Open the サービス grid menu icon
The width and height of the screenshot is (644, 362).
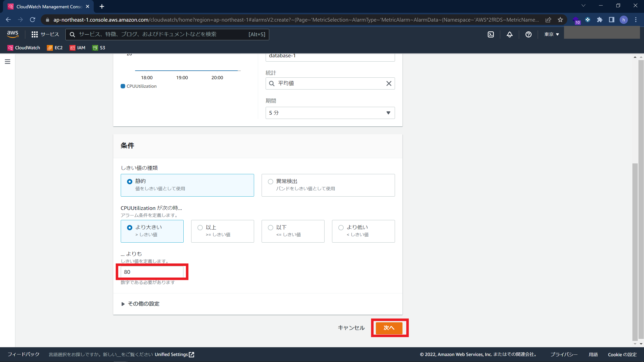point(34,34)
